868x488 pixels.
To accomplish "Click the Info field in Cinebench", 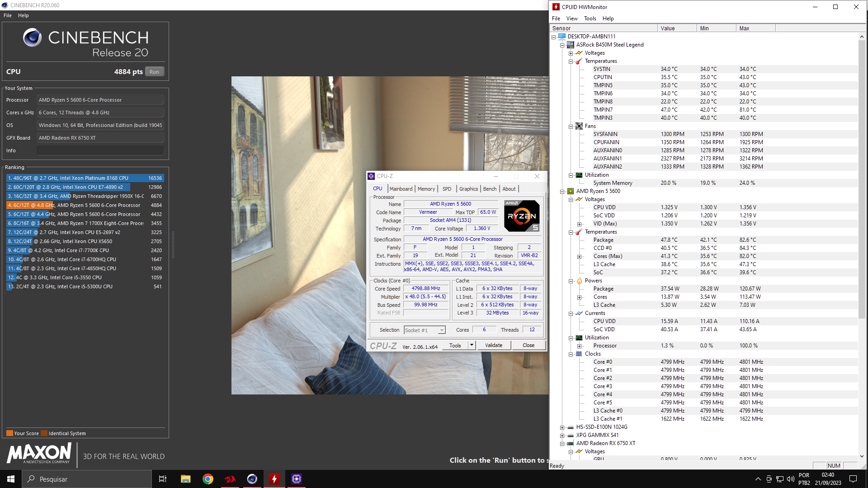I will tap(100, 150).
